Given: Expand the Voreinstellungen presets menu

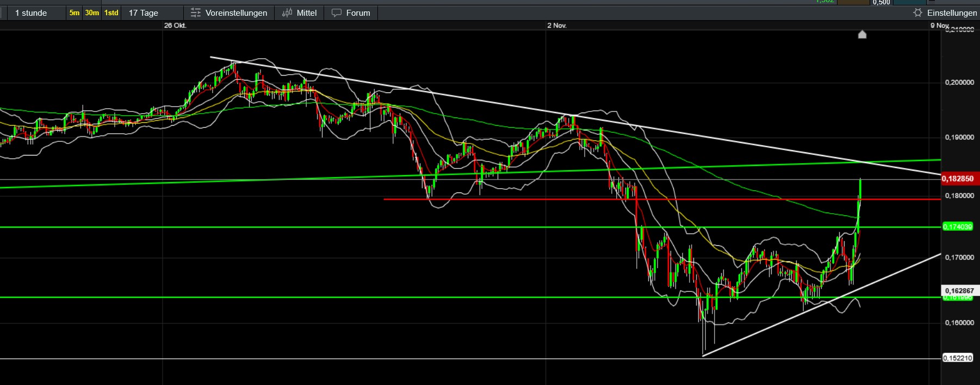Looking at the screenshot, I should coord(236,13).
